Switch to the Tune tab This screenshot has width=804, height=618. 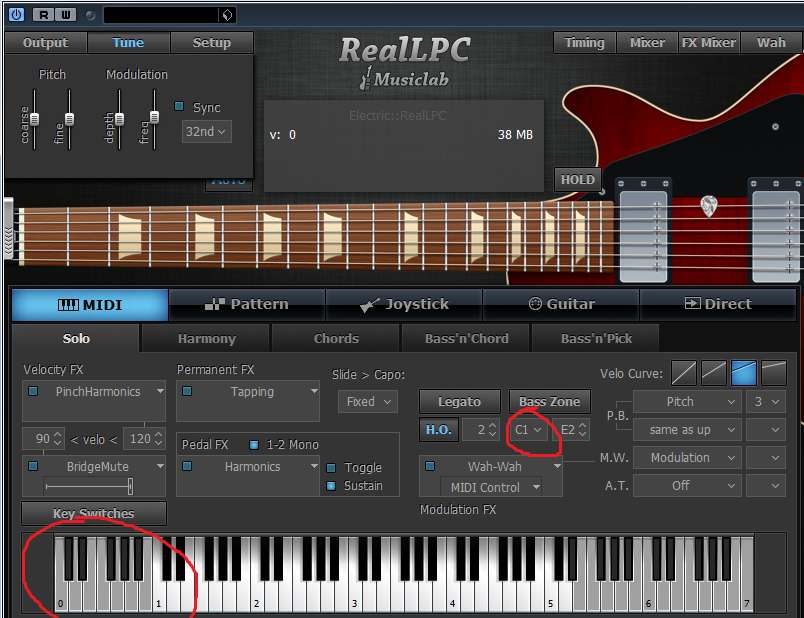coord(129,43)
